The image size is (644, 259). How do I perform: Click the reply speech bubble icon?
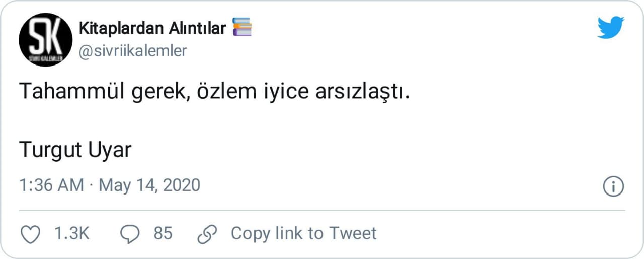131,234
